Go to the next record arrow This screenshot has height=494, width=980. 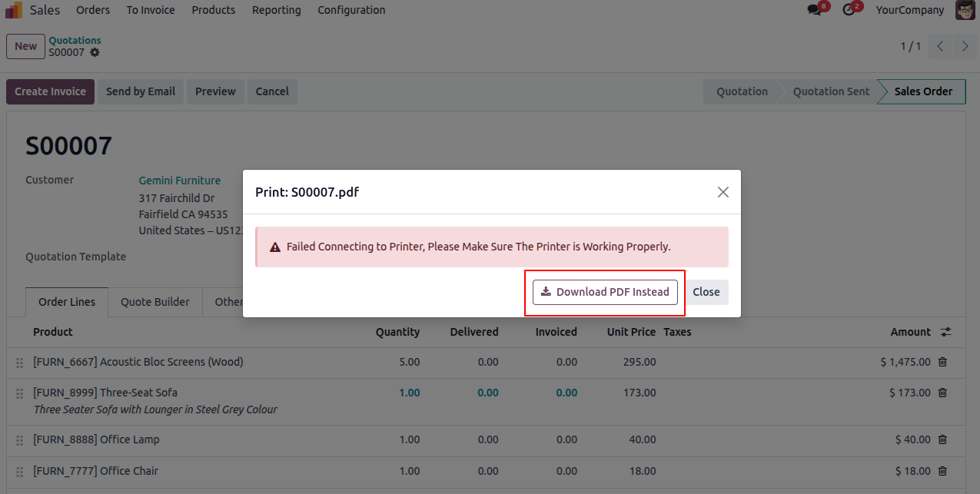(965, 46)
